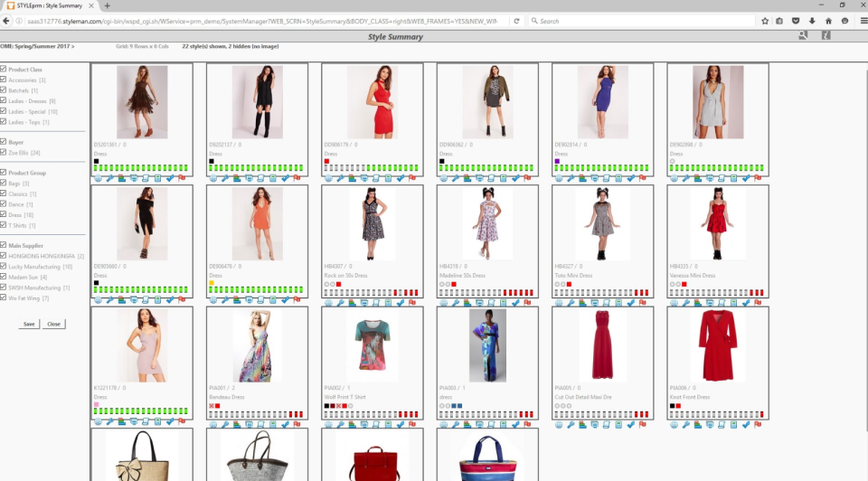The width and height of the screenshot is (868, 481).
Task: Open browser hamburger menu
Action: (x=863, y=21)
